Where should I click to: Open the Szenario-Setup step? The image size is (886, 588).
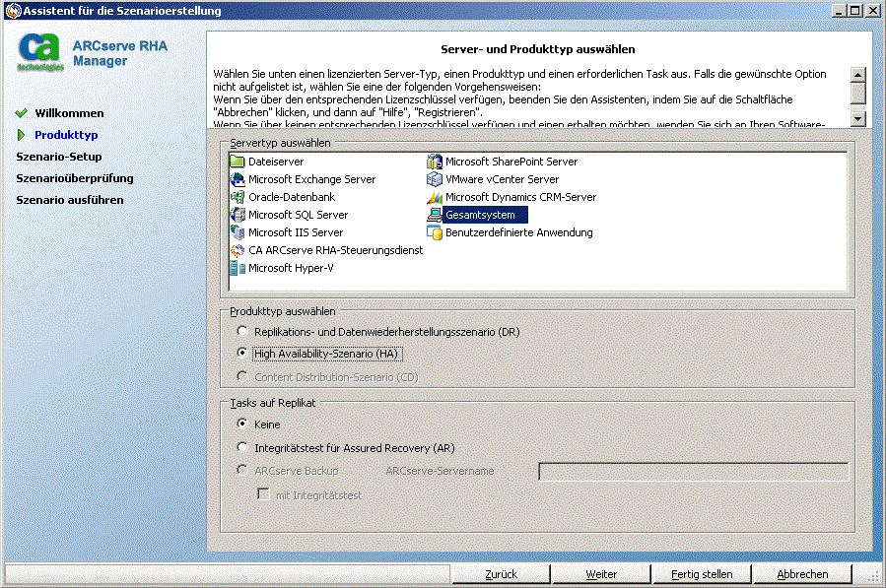[59, 157]
